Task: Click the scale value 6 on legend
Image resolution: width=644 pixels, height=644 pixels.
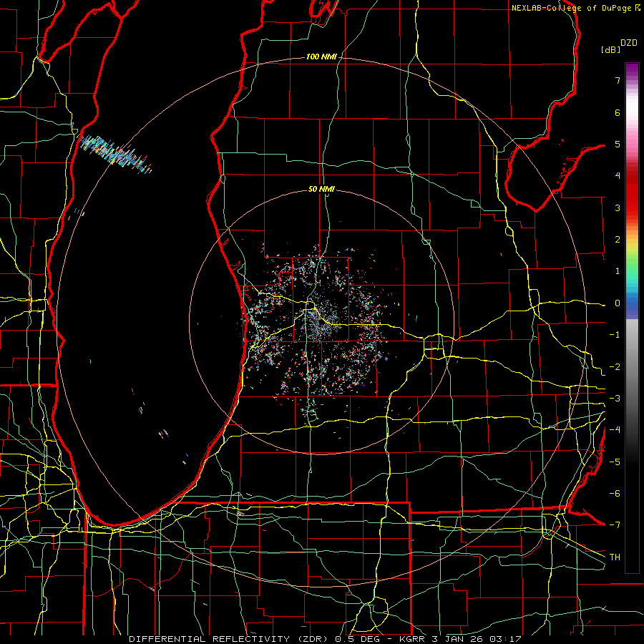Action: coord(618,112)
